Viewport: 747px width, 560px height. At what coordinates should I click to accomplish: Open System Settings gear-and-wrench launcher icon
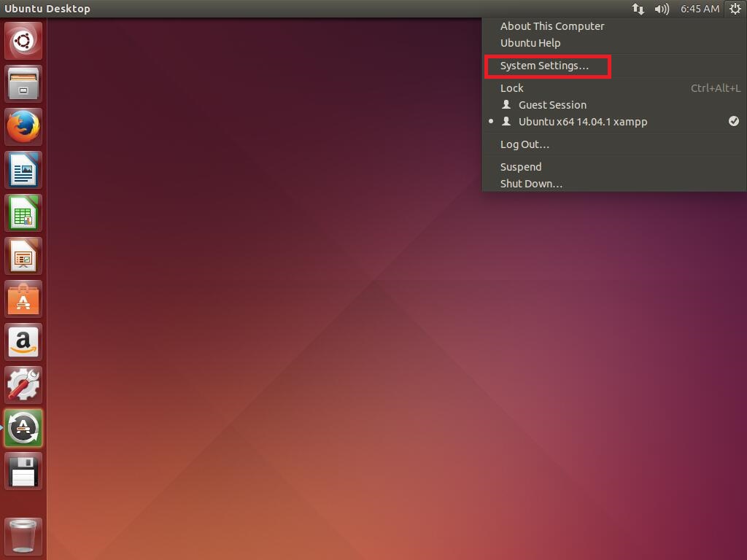tap(23, 385)
